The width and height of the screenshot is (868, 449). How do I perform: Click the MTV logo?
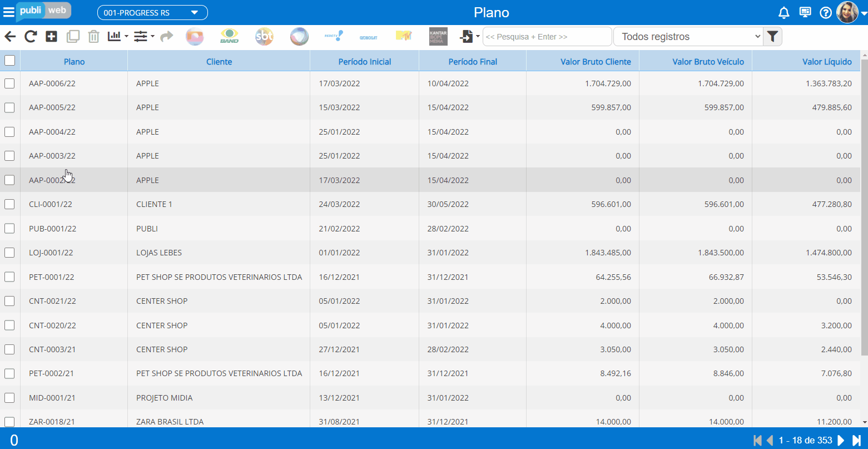(x=403, y=36)
